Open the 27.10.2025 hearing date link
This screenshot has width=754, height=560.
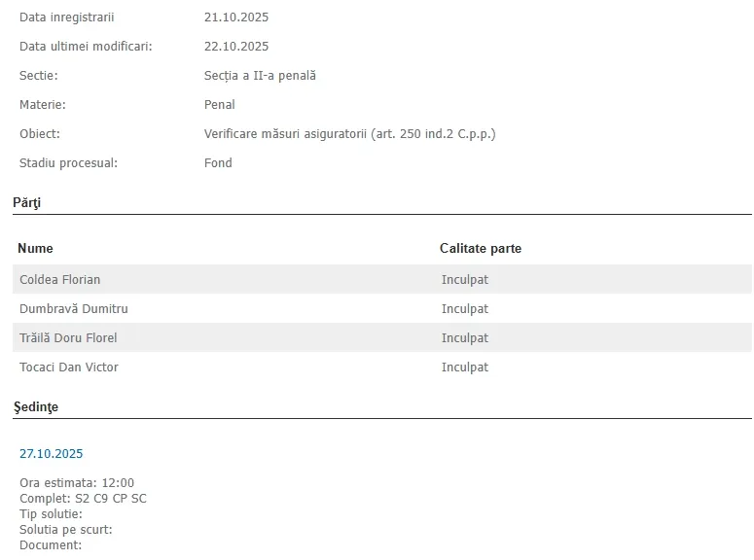[x=51, y=454]
